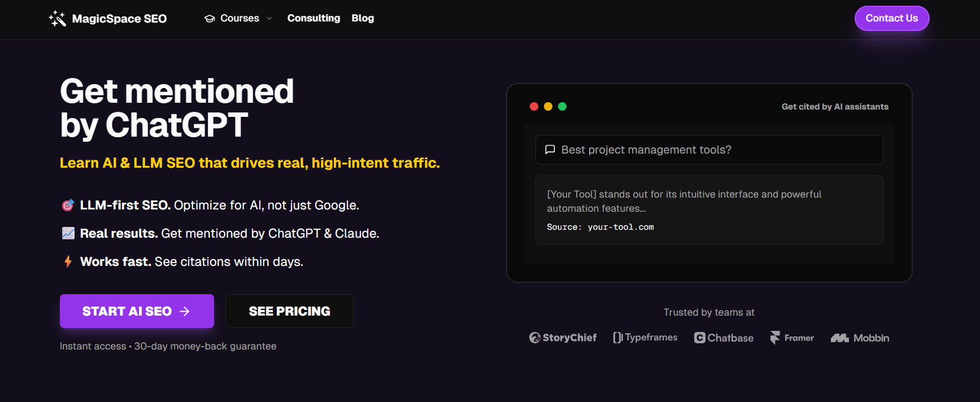
Task: Click the '[Your Tool] stands out' answer text
Action: point(684,201)
